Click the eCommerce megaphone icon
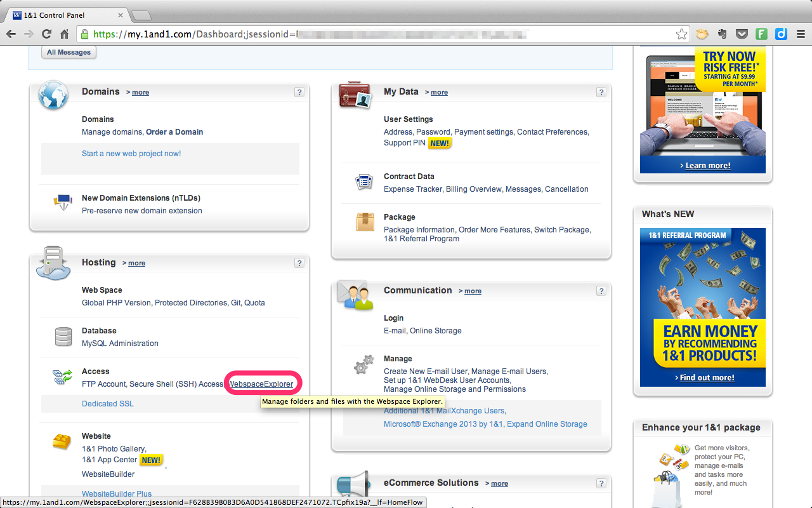Screen dimensions: 812x508 coord(354,486)
